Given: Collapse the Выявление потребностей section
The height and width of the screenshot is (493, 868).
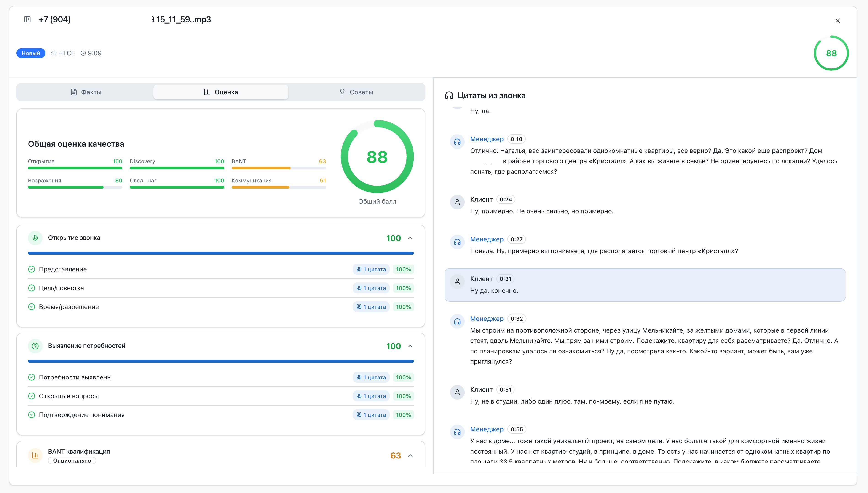Looking at the screenshot, I should (x=410, y=346).
